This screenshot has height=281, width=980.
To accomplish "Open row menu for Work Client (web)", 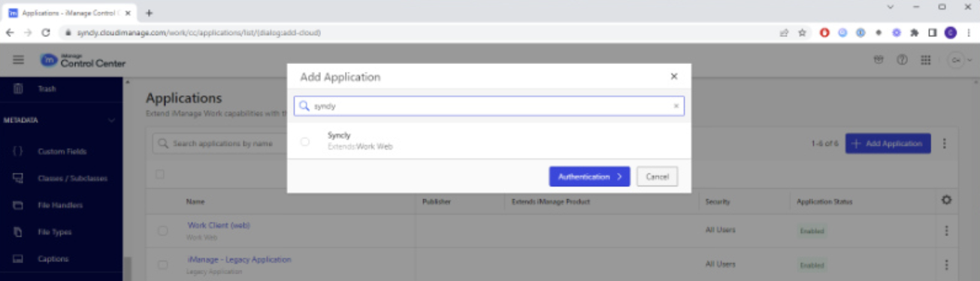I will point(946,231).
